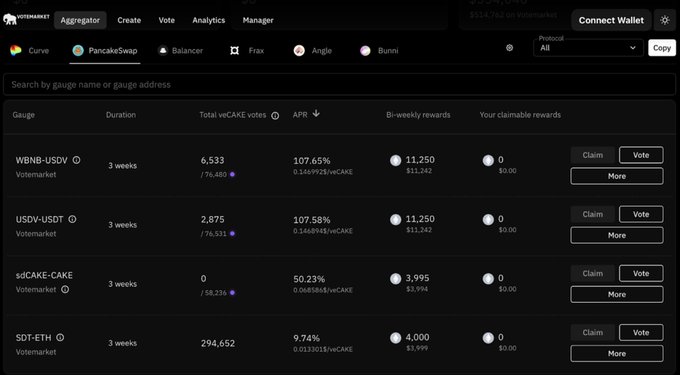Expand More for the WBNB-USDV gauge
680x375 pixels.
click(617, 176)
